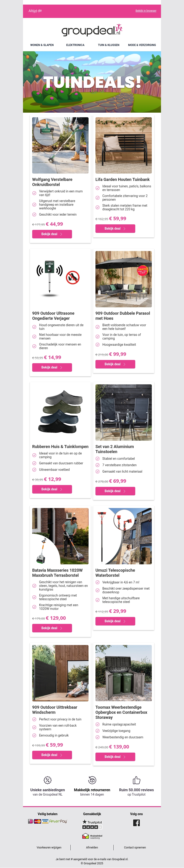Click Bekijk deal for Umuzi Waterborstel
The image size is (184, 868).
(115, 621)
